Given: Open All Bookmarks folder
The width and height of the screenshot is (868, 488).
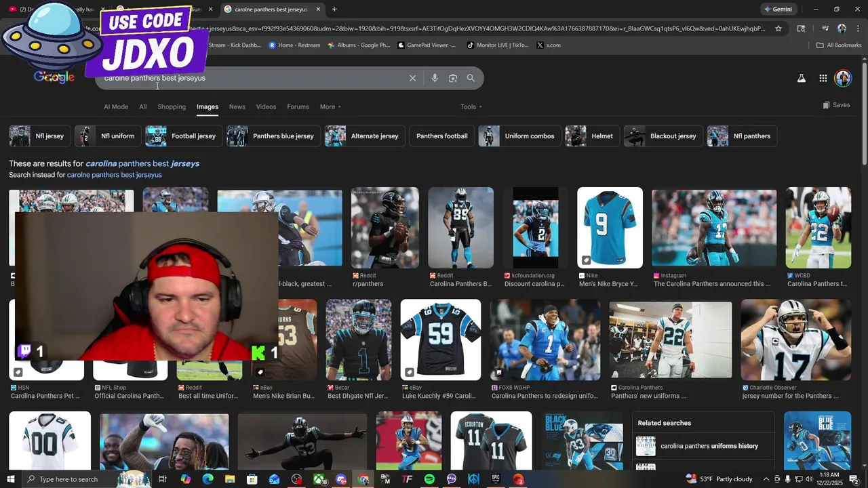Looking at the screenshot, I should point(839,45).
